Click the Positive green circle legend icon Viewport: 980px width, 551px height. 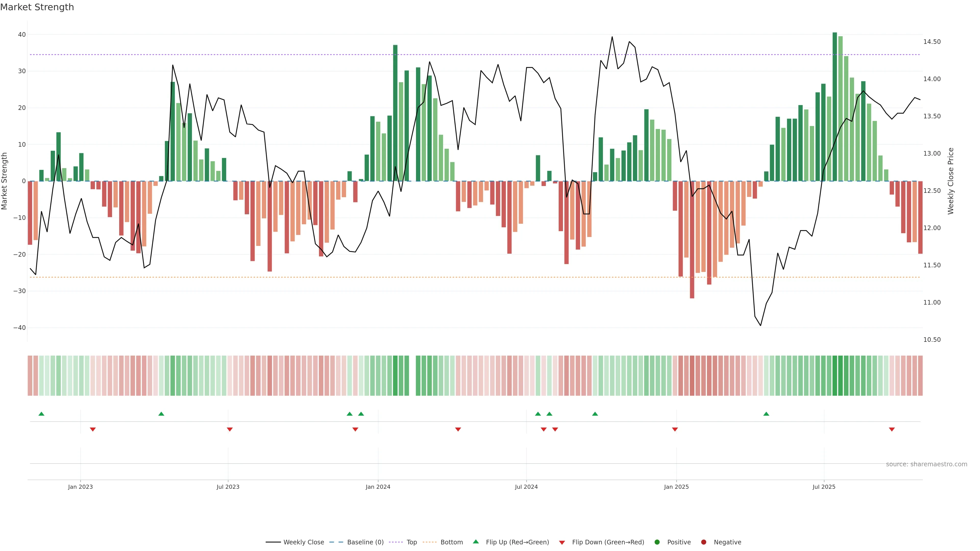pos(657,542)
